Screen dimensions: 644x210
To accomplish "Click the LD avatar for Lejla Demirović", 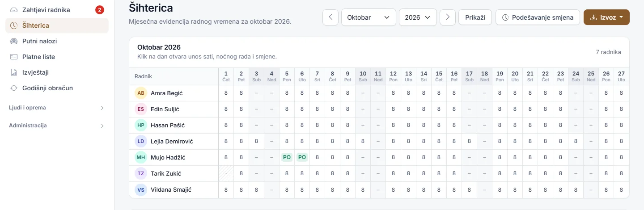I will [141, 142].
